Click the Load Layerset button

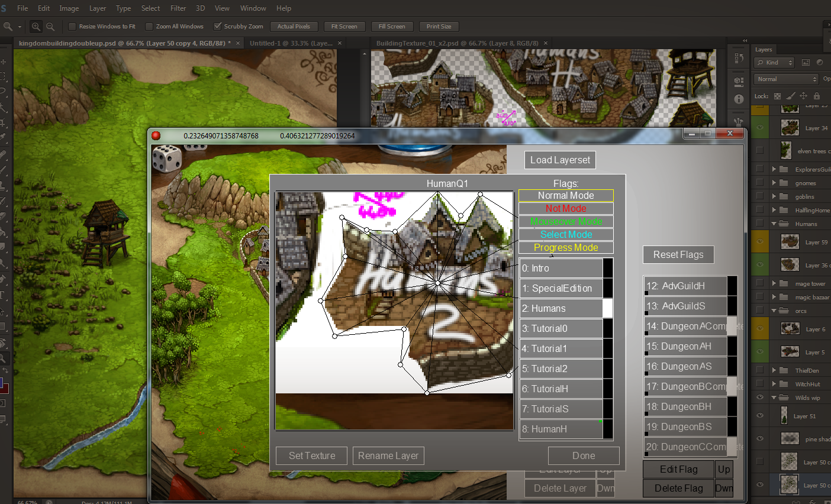[x=560, y=160]
